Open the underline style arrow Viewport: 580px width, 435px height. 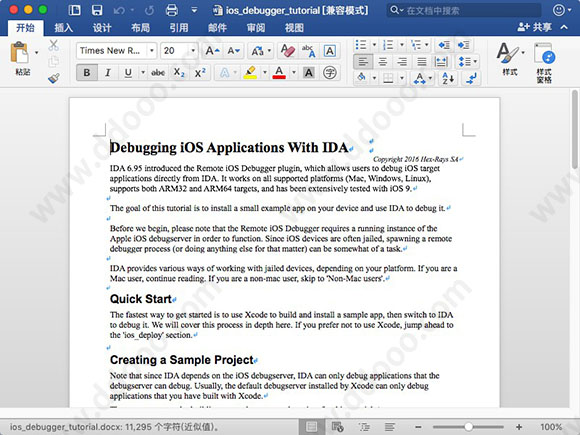(x=143, y=72)
